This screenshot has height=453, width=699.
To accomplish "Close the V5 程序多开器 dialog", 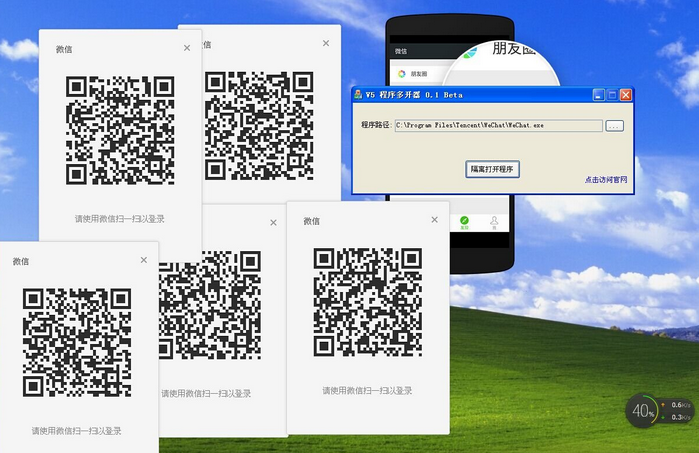I will [x=626, y=95].
